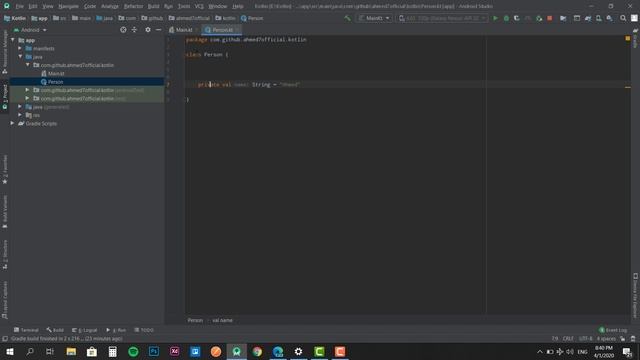Open the Refactor menu
This screenshot has height=360, width=640.
(x=133, y=6)
